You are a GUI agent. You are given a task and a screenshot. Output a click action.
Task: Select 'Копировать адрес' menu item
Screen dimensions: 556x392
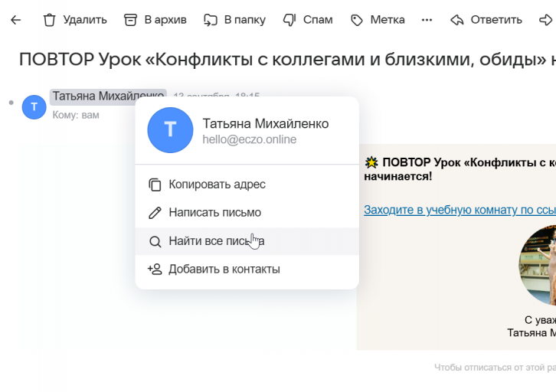click(247, 185)
